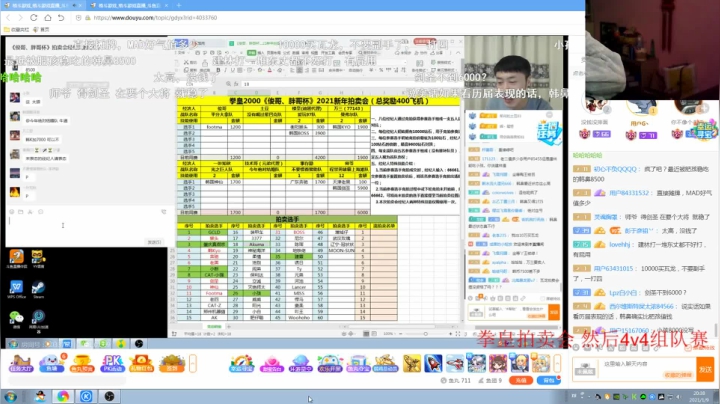Screen dimensions: 720x404
Task: Select the blue planet gift
Action: [300, 363]
